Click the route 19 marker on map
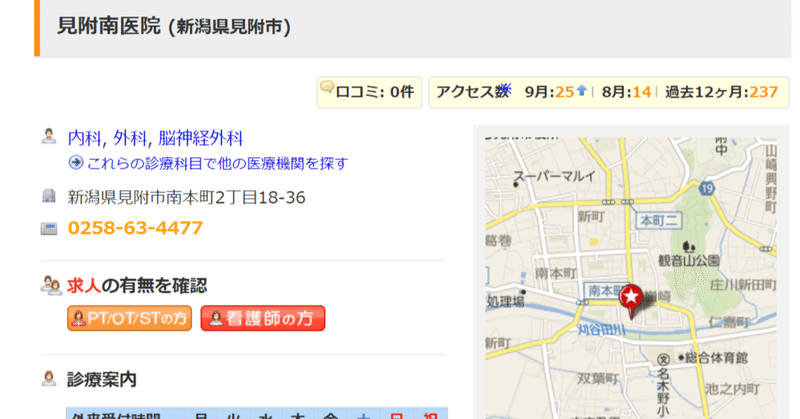Image resolution: width=800 pixels, height=419 pixels. click(x=707, y=189)
